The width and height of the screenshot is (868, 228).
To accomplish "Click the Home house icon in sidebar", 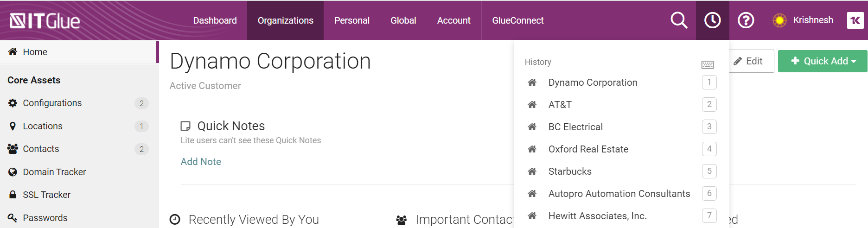I will [13, 52].
